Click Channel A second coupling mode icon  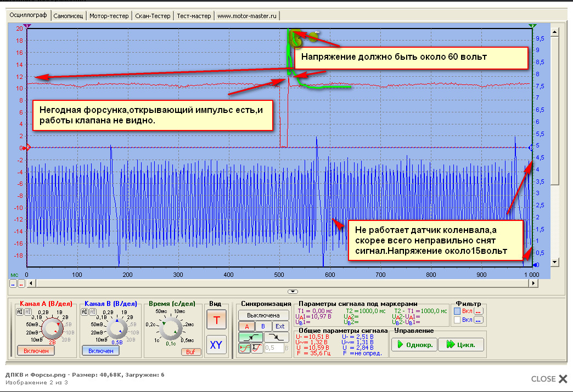(x=28, y=312)
